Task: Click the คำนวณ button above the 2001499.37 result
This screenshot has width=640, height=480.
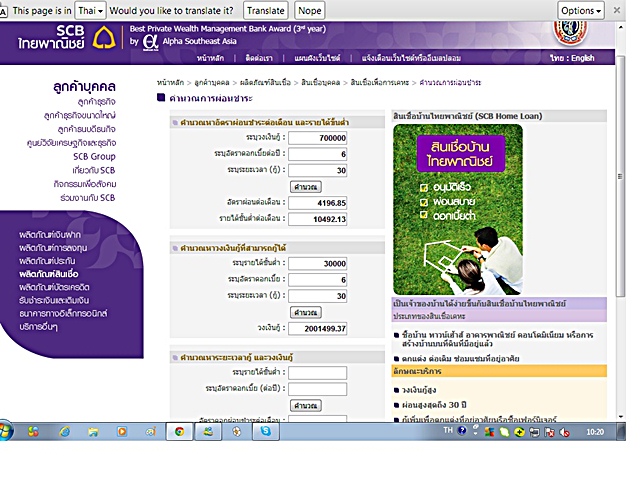Action: pyautogui.click(x=306, y=313)
